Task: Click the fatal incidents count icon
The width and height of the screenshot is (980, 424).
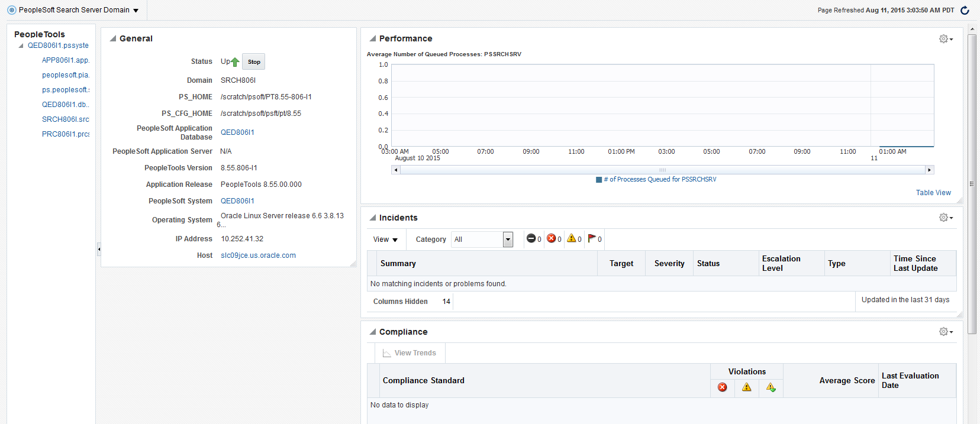Action: coord(531,238)
